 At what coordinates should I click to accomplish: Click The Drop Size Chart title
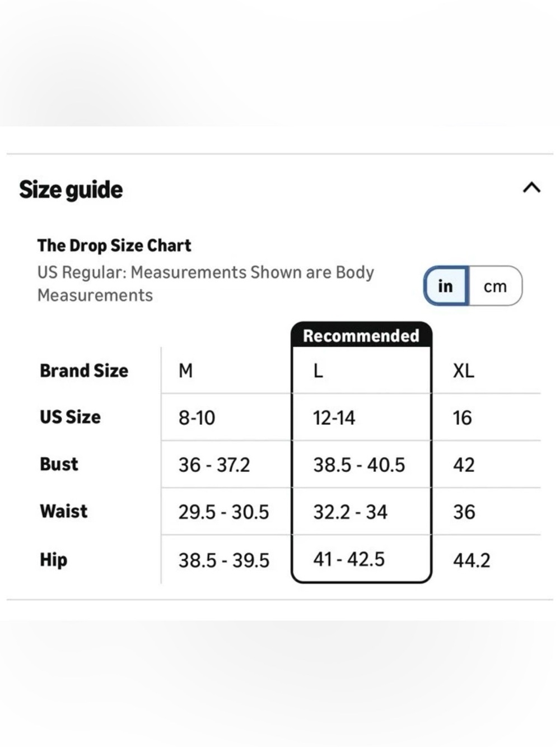(x=114, y=245)
